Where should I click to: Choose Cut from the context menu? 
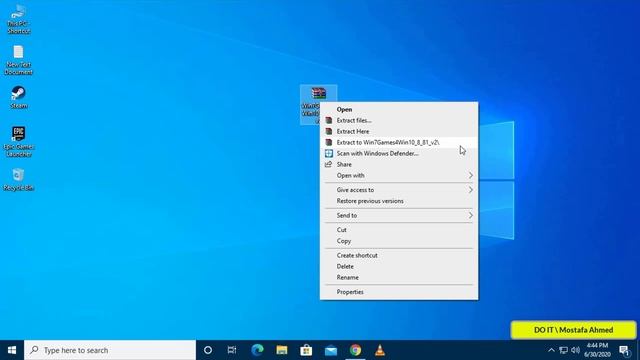click(399, 230)
